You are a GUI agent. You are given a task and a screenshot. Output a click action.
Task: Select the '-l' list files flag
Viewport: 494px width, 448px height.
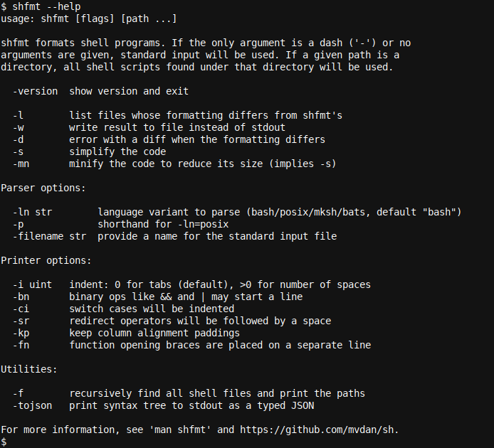pyautogui.click(x=18, y=115)
